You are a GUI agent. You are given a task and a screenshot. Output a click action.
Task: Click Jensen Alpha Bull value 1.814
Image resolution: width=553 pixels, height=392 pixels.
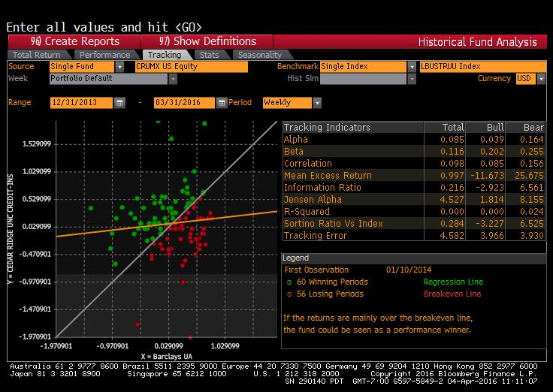(492, 200)
